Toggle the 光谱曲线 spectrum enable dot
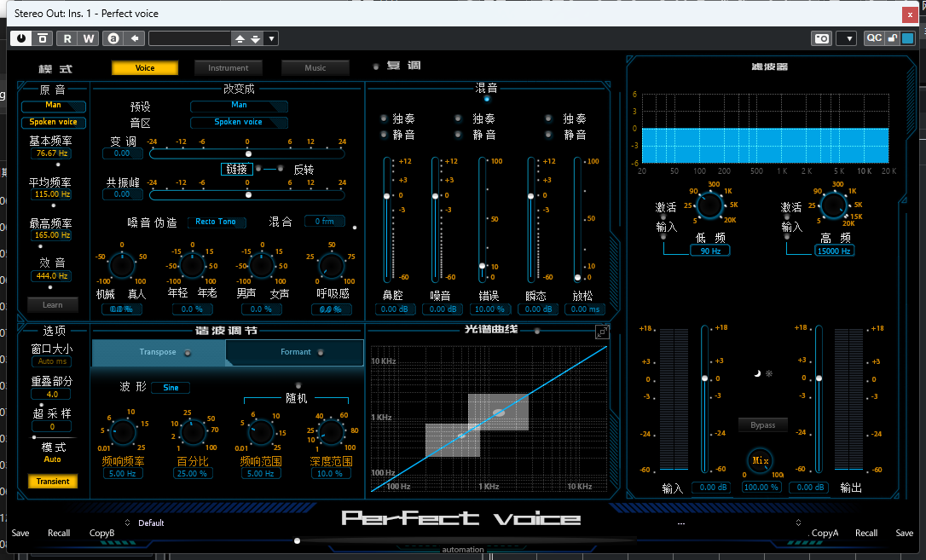 537,331
